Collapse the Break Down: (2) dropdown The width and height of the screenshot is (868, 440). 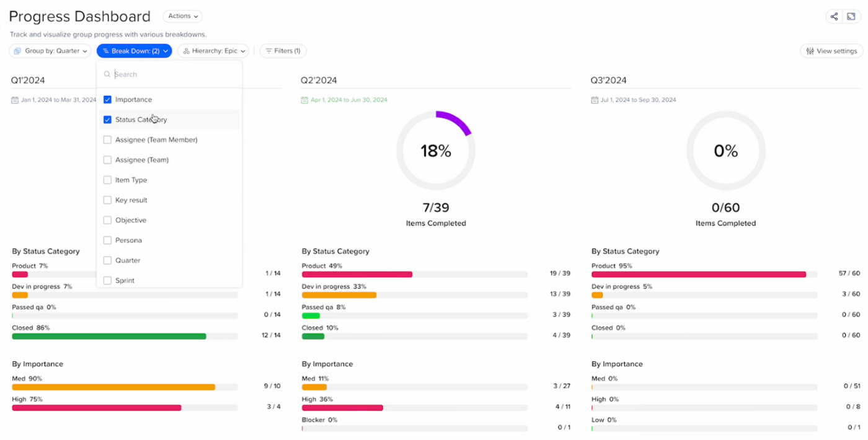pyautogui.click(x=134, y=51)
